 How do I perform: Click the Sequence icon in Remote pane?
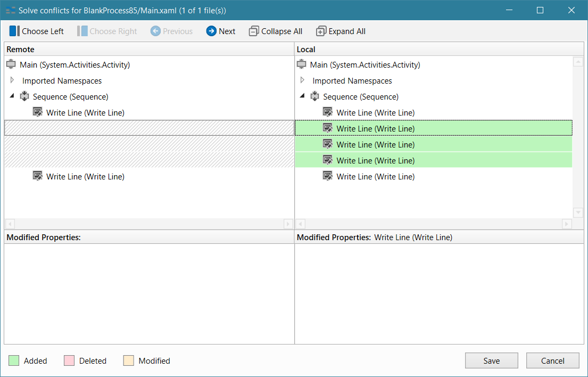point(25,96)
